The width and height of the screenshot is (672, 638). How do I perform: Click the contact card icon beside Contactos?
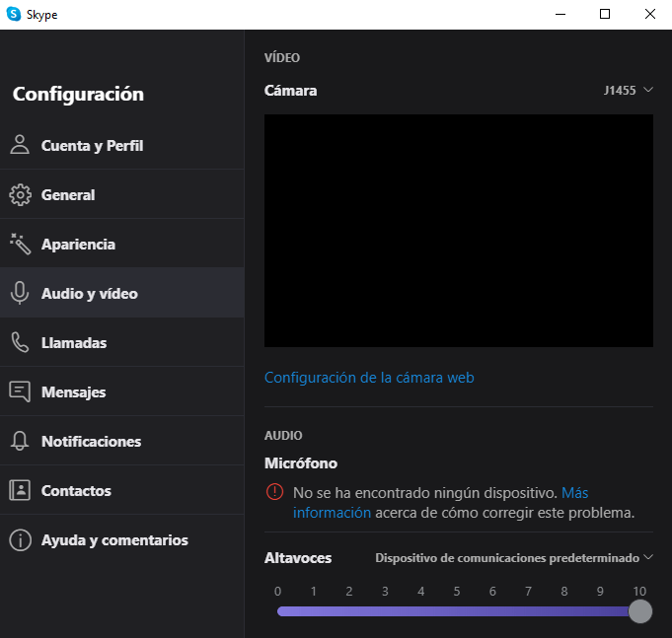[x=20, y=490]
